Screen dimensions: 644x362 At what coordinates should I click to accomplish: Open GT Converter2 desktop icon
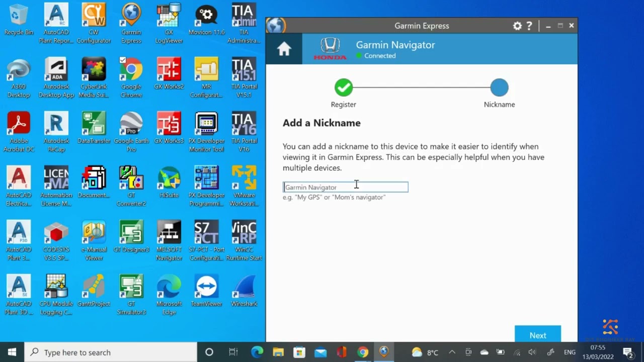[131, 187]
